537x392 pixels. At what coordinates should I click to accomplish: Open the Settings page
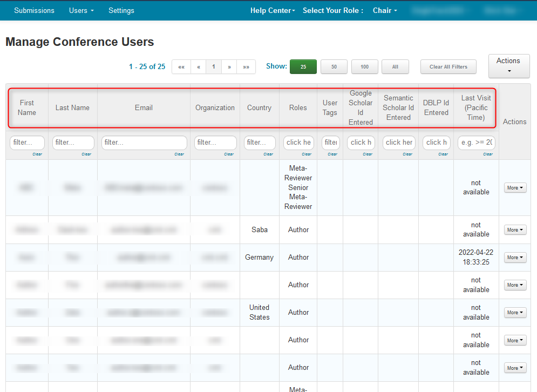[x=121, y=10]
